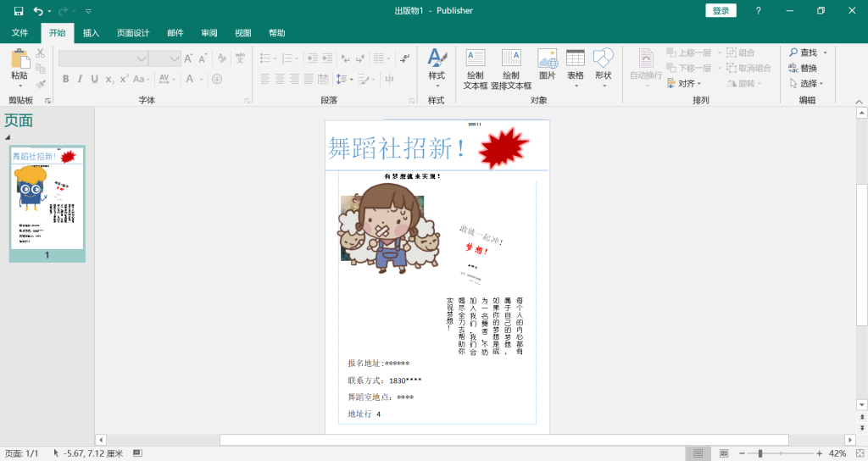Click the Clear Formatting icon
The image size is (868, 461).
point(222,58)
